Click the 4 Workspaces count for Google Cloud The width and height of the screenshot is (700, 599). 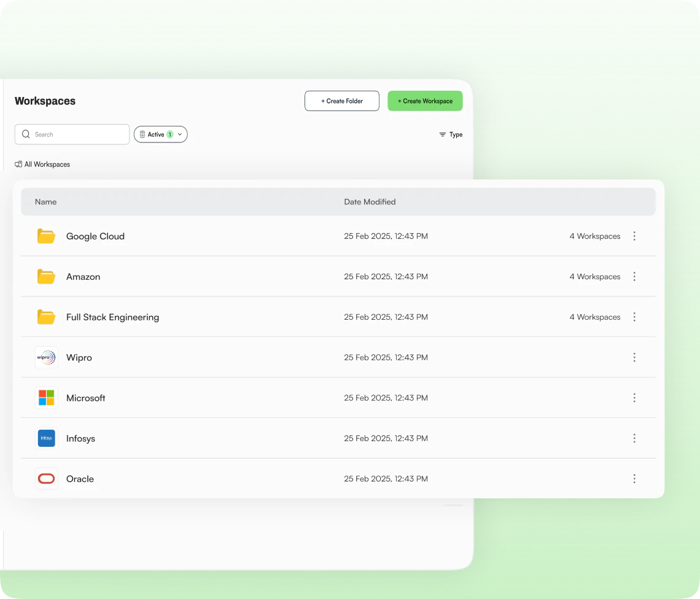click(594, 236)
